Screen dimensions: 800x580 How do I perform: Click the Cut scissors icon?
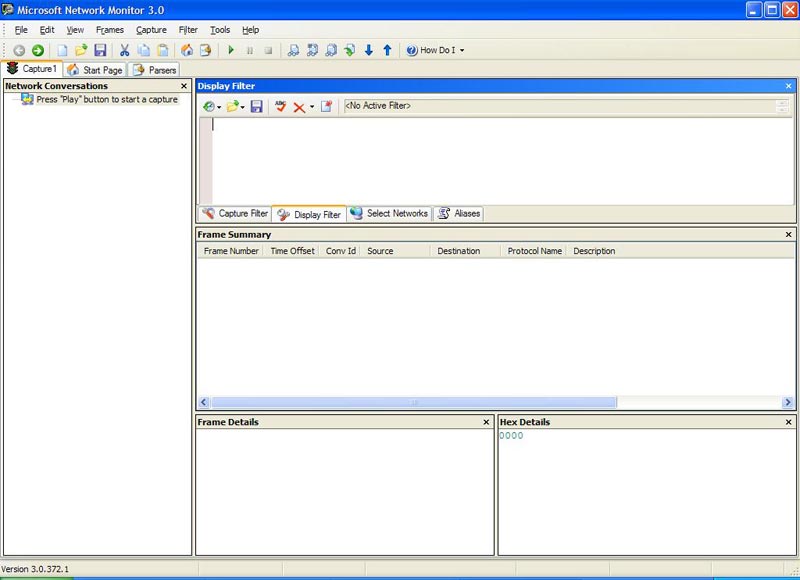[125, 50]
